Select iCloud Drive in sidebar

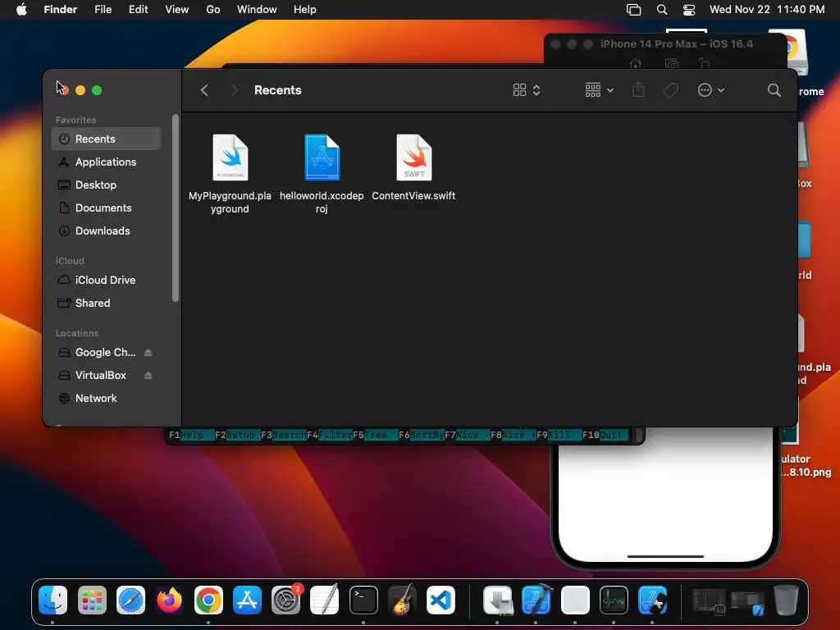pos(106,281)
